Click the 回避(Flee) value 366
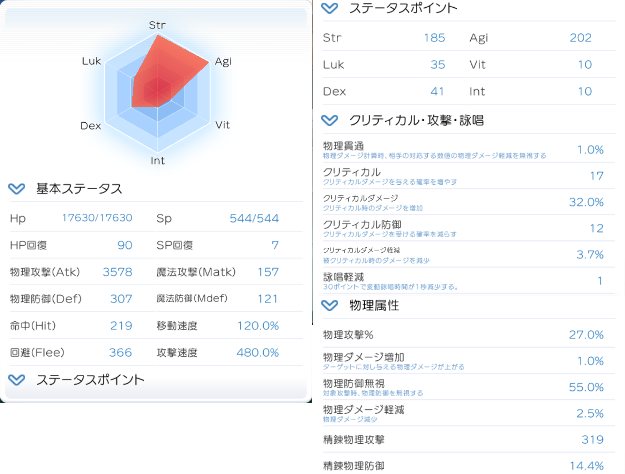Image resolution: width=625 pixels, height=474 pixels. pyautogui.click(x=120, y=352)
